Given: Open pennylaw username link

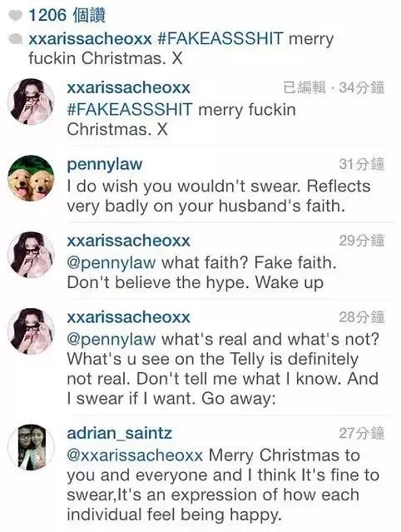Looking at the screenshot, I should (x=105, y=165).
